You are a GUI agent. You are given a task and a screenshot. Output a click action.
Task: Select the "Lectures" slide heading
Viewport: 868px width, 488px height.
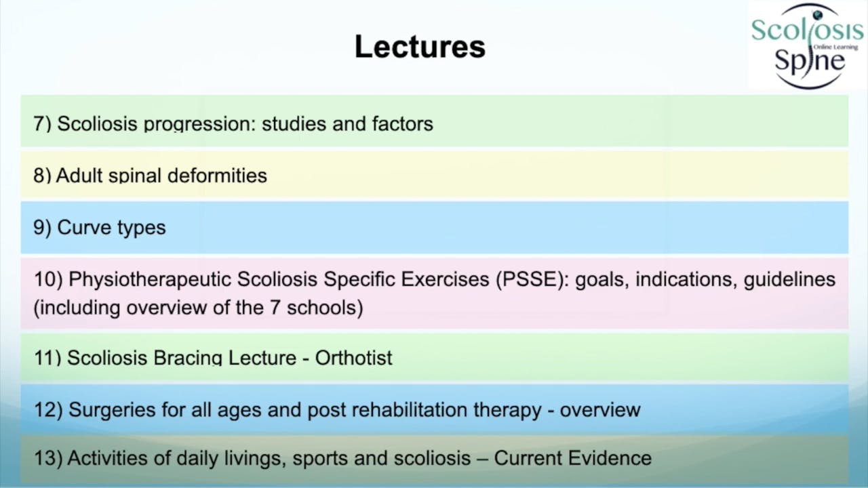[420, 47]
